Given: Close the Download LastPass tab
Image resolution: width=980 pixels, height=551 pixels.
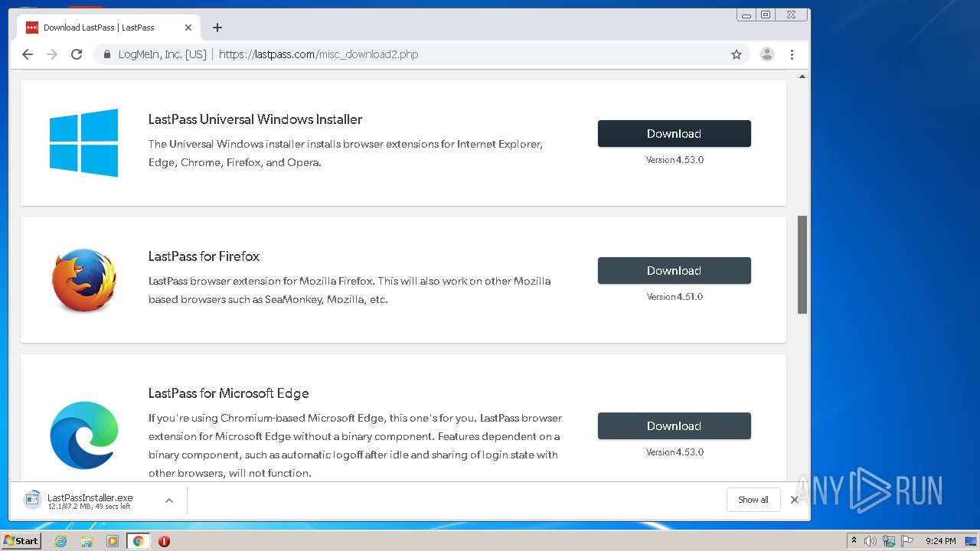Looking at the screenshot, I should point(188,28).
